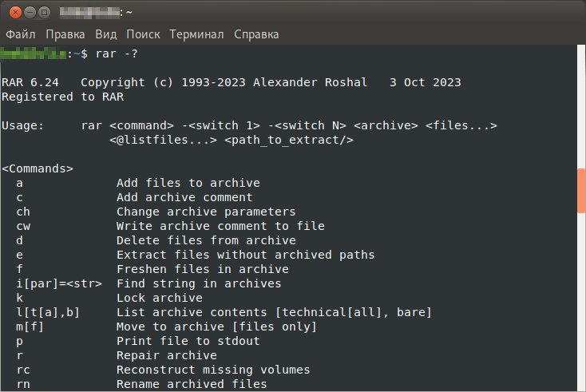Open the Правка menu
This screenshot has width=586, height=392.
65,34
